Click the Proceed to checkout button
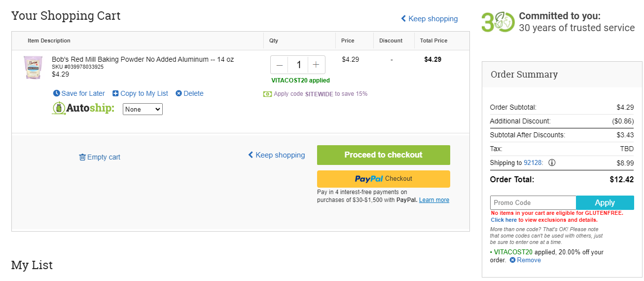The height and width of the screenshot is (281, 644). click(x=384, y=155)
